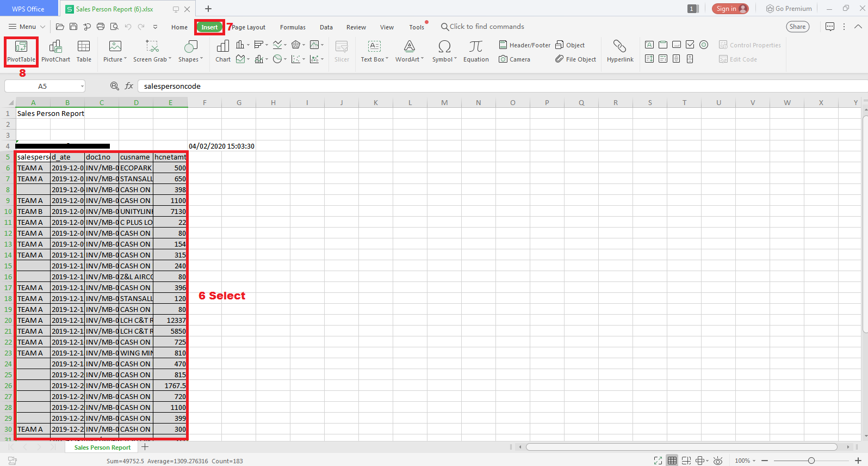
Task: Open the Name Box dropdown arrow
Action: (x=82, y=86)
